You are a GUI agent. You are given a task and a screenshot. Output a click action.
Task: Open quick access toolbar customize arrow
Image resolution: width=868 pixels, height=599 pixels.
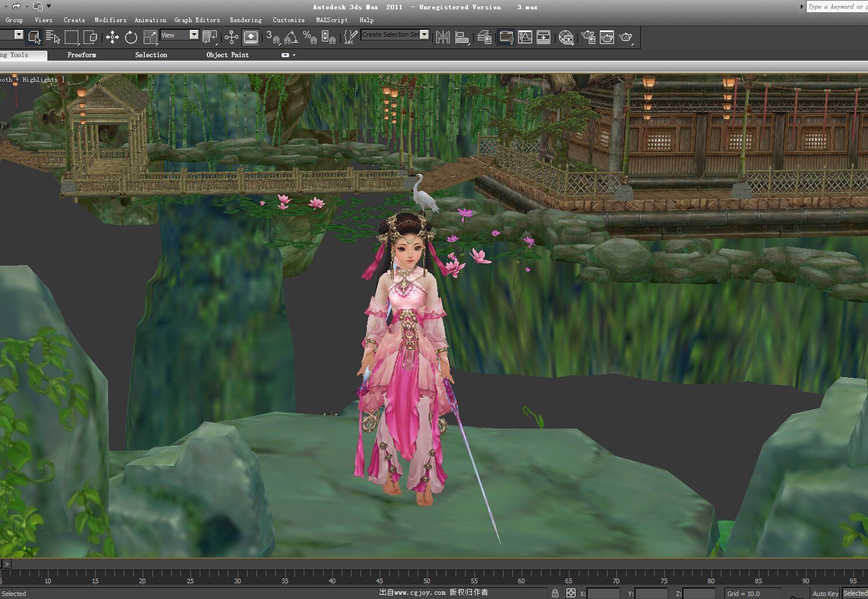48,6
